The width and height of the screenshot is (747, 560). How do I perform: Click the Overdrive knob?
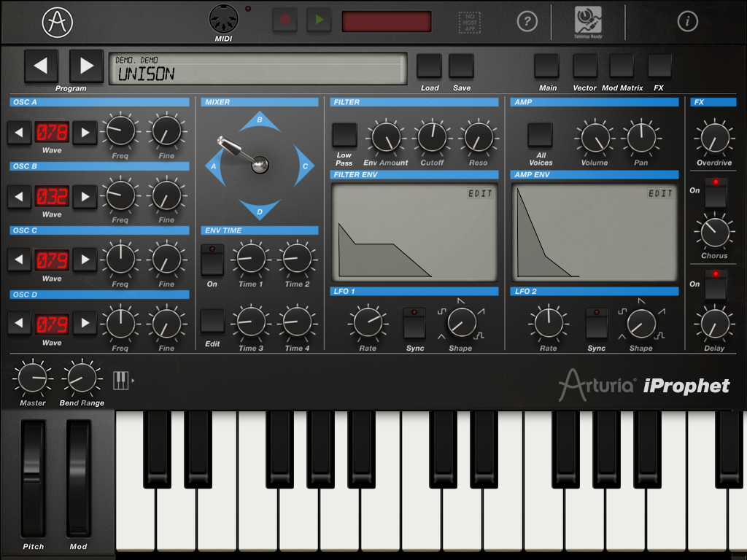tap(715, 138)
